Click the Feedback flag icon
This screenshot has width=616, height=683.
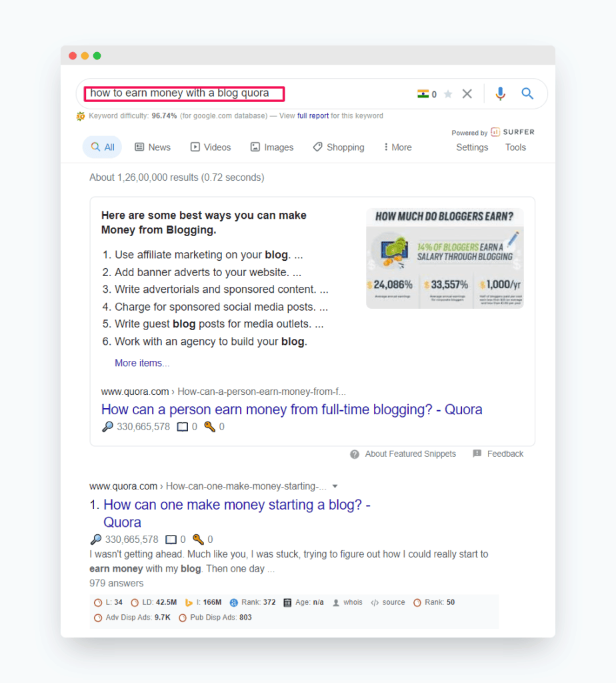pyautogui.click(x=477, y=454)
